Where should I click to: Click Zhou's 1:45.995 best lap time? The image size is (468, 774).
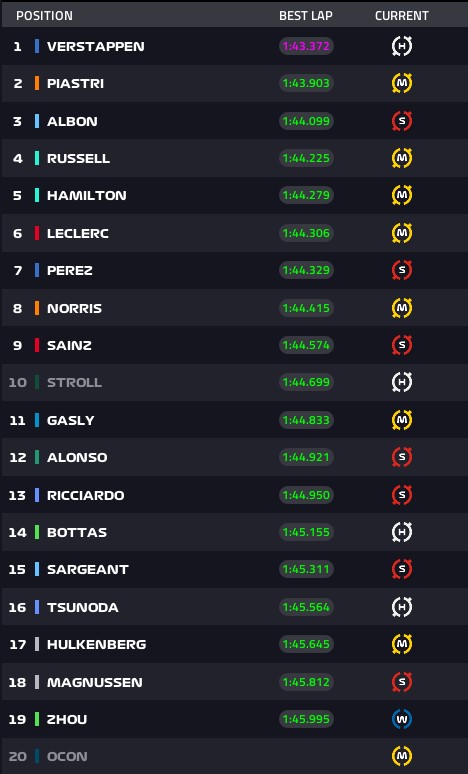pyautogui.click(x=306, y=719)
